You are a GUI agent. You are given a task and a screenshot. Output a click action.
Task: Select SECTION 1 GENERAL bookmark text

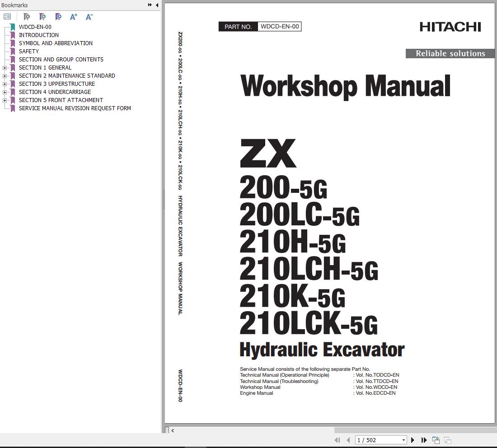[x=45, y=67]
